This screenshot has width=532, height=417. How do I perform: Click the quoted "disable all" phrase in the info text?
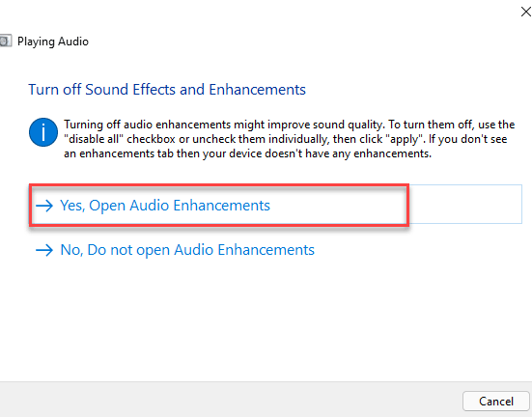pyautogui.click(x=94, y=139)
